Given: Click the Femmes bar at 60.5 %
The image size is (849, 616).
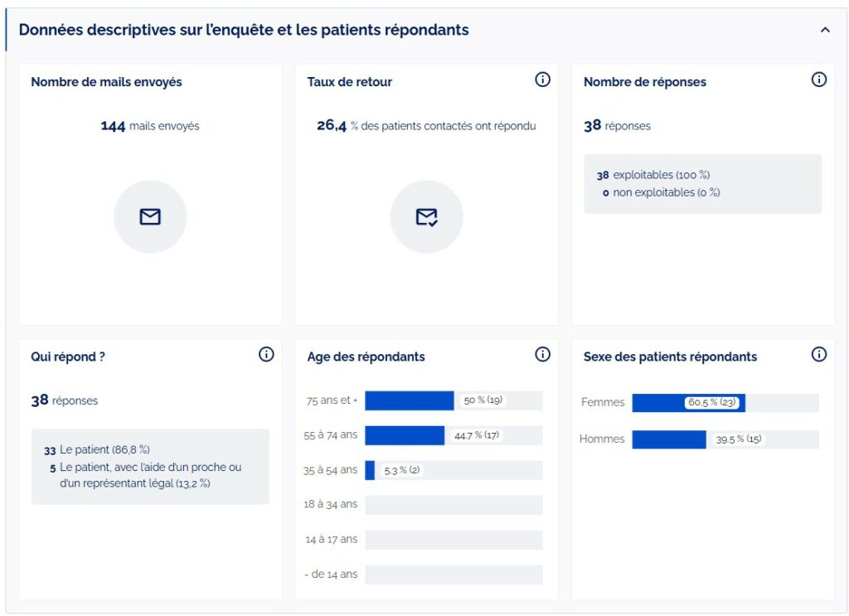Looking at the screenshot, I should (688, 403).
